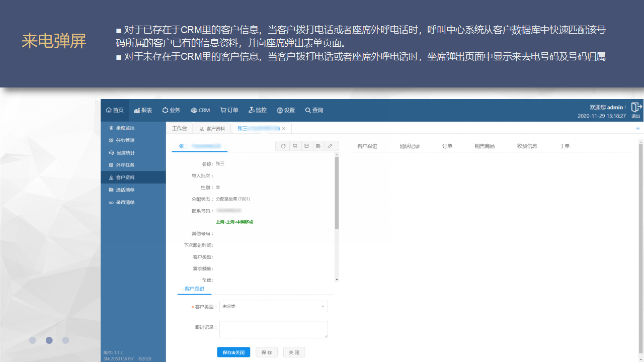Click the save disk icon in customer toolbar
The height and width of the screenshot is (362, 644).
(306, 146)
